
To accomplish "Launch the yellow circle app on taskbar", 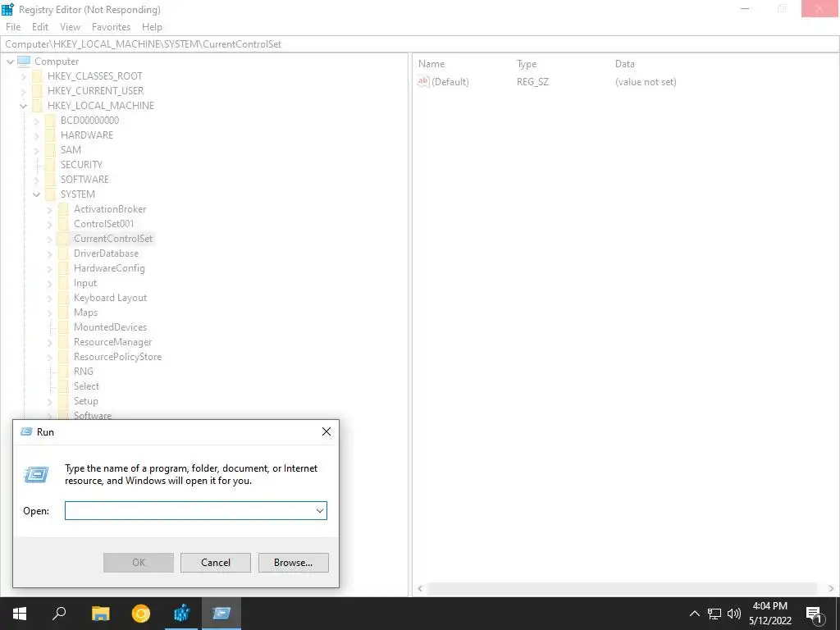I will [141, 614].
